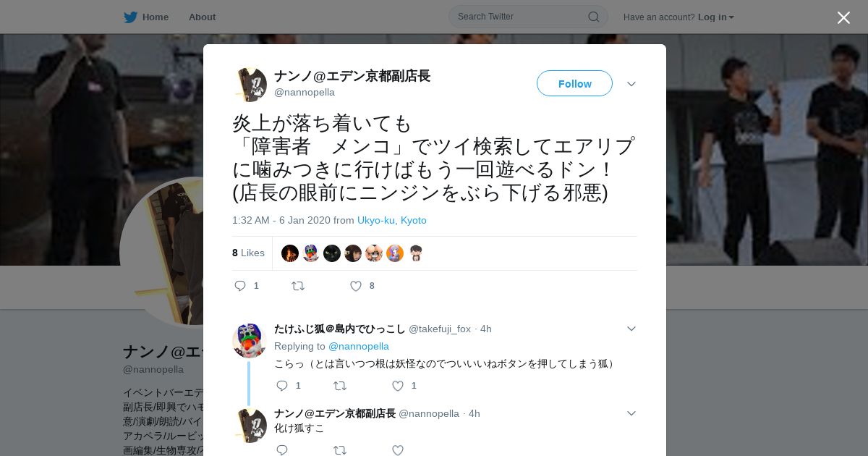Go to the Home tab

pyautogui.click(x=155, y=17)
